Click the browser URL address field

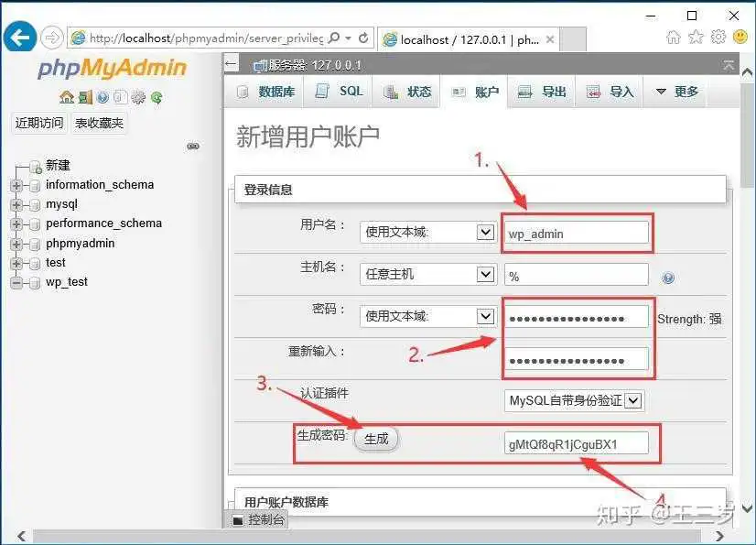pos(206,38)
